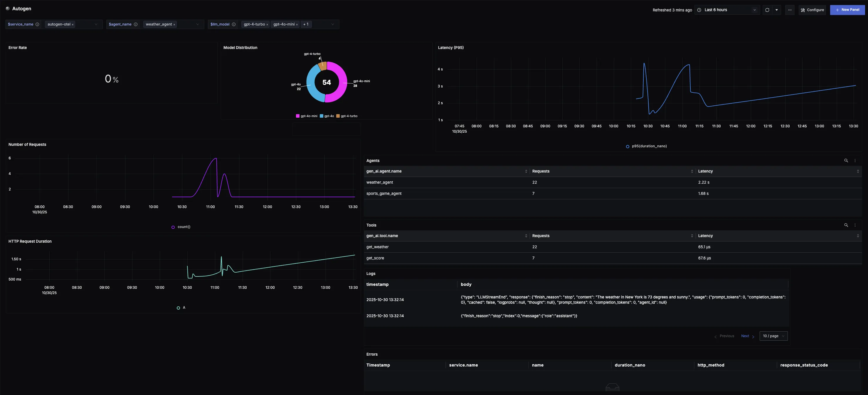Change the 10 / page size dropdown
This screenshot has height=395, width=868.
[773, 336]
